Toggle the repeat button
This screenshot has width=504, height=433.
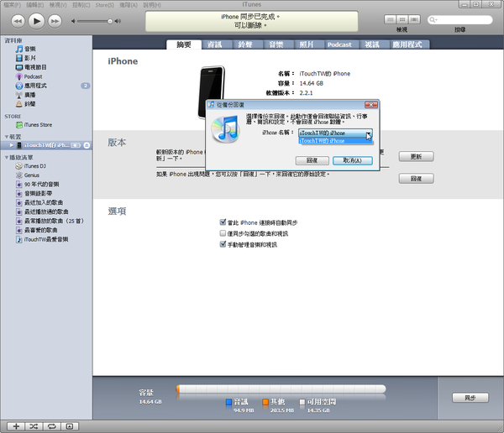(x=52, y=426)
